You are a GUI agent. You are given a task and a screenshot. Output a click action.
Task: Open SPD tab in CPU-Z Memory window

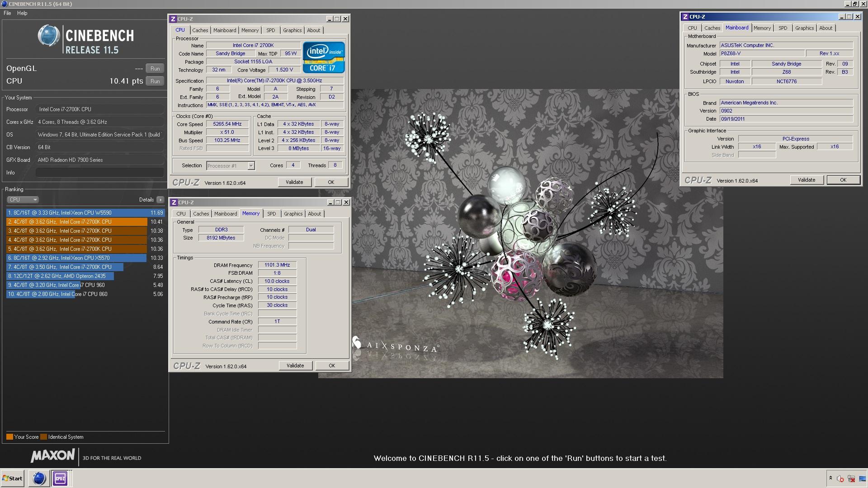(x=271, y=214)
